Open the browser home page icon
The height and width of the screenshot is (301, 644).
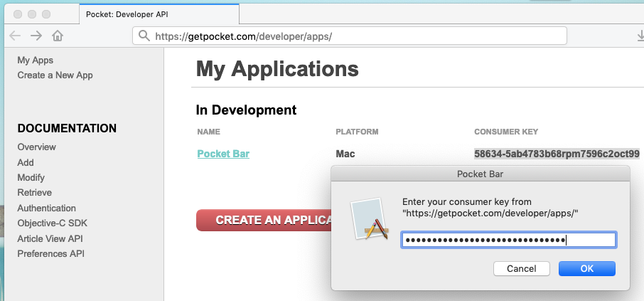tap(58, 36)
